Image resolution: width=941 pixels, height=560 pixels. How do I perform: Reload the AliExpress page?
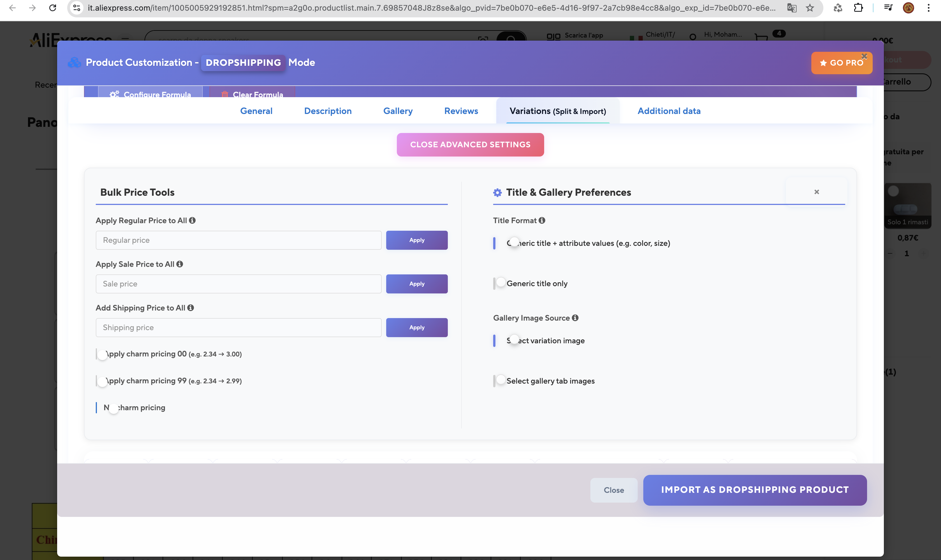coord(53,8)
